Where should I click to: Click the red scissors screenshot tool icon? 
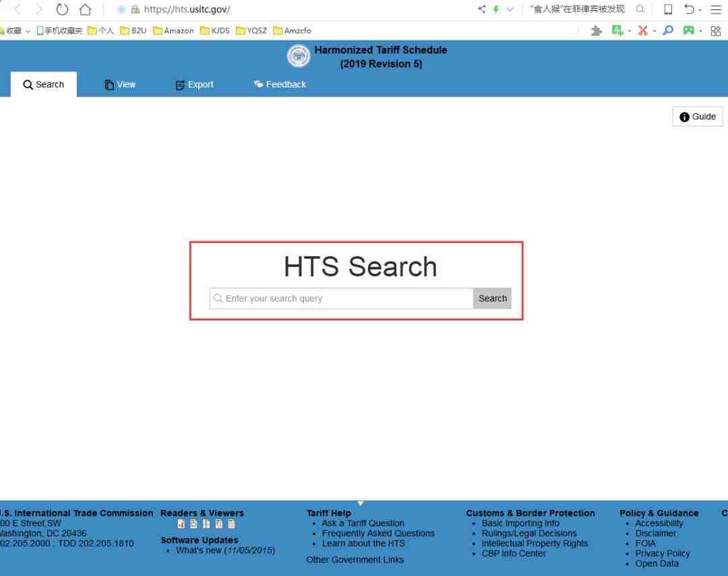point(642,30)
